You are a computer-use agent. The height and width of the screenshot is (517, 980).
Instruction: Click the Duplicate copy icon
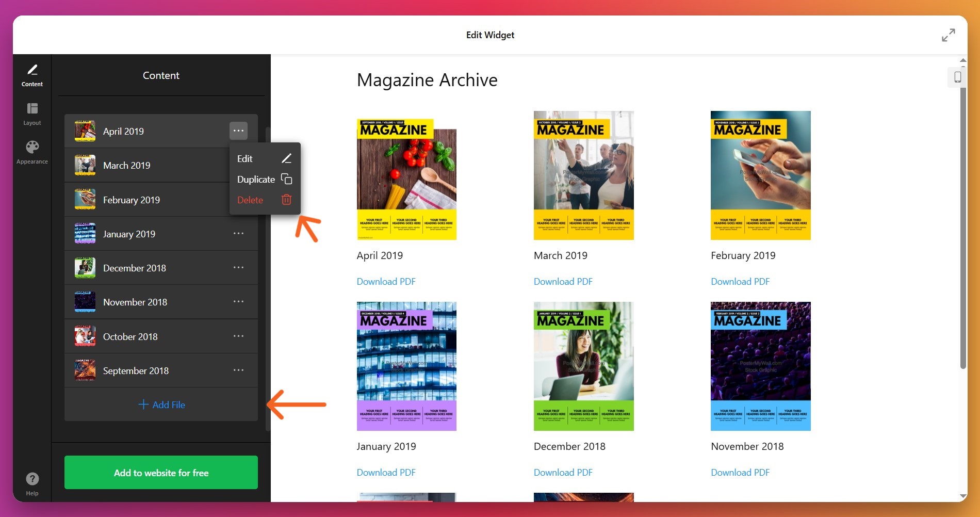pos(287,179)
